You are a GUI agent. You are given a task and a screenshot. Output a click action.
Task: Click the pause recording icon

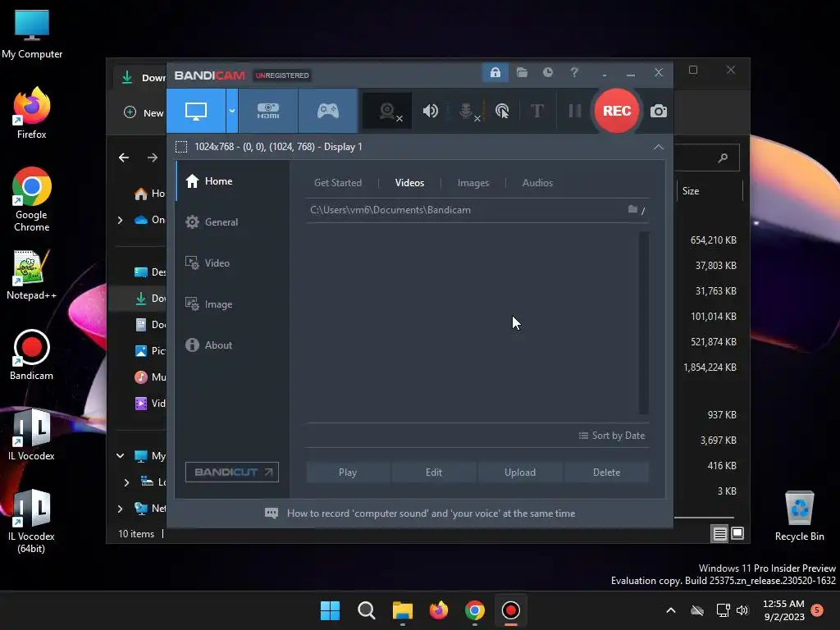pos(575,111)
